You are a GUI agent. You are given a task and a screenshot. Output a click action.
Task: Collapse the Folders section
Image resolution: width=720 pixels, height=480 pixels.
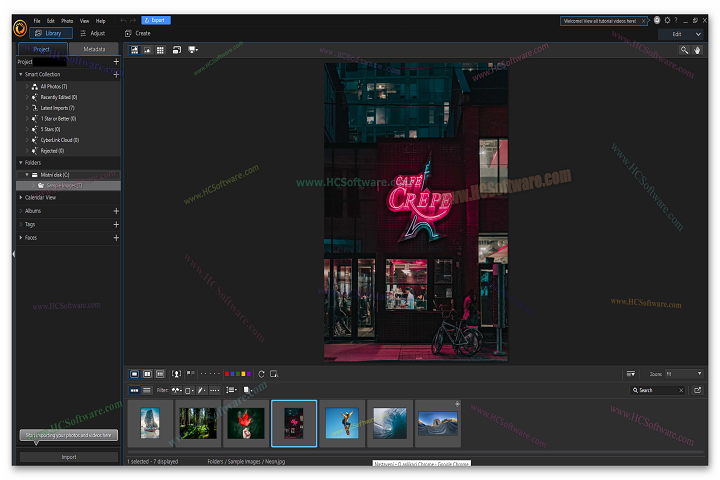point(21,163)
